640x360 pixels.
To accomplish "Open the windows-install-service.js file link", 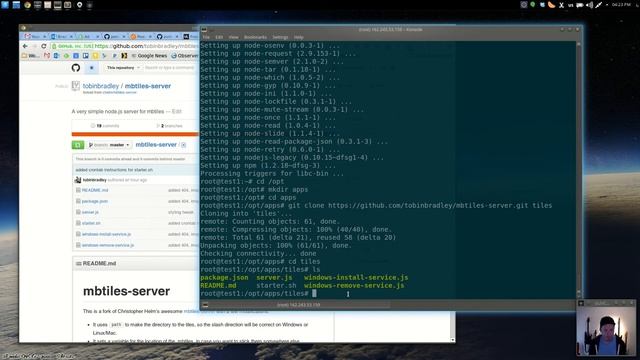I will [107, 234].
